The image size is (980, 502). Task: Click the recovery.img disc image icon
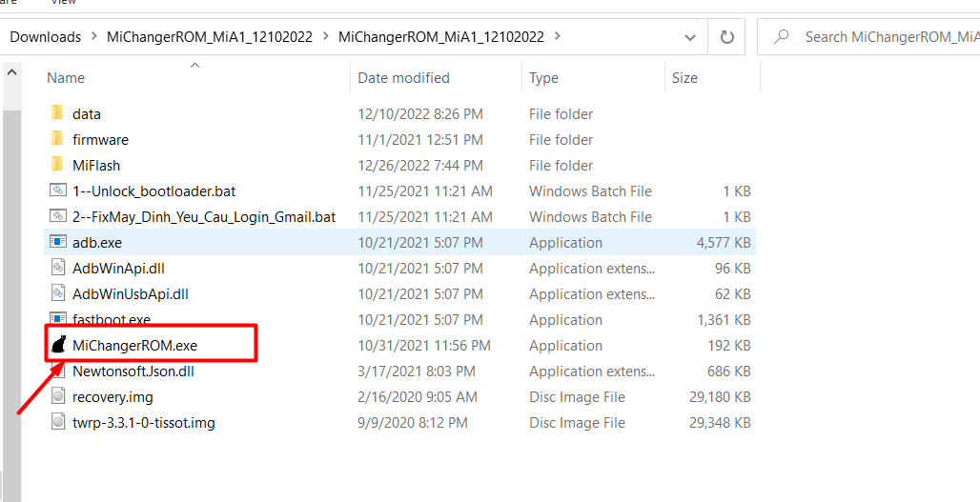[58, 396]
